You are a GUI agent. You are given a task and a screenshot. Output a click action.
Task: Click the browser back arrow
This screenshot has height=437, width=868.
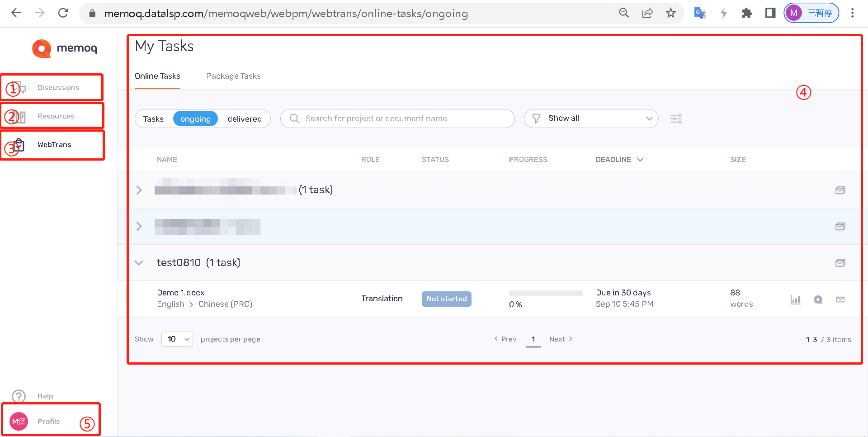tap(16, 13)
